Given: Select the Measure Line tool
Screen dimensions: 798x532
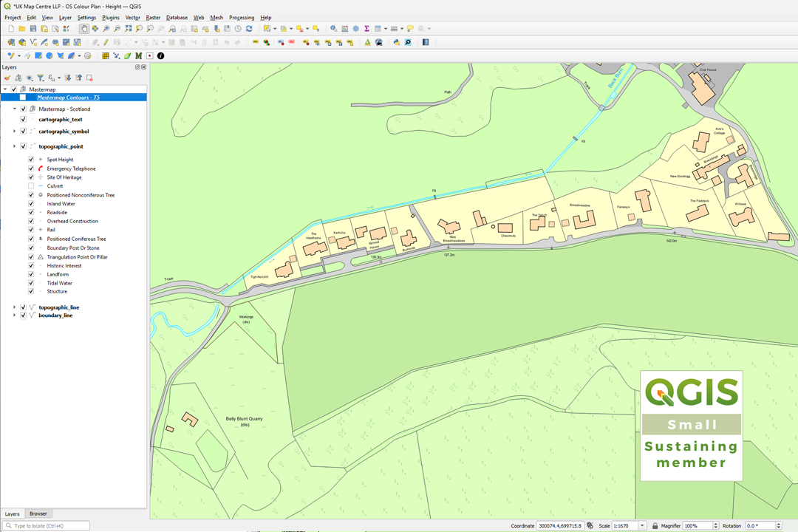Looking at the screenshot, I should [395, 29].
